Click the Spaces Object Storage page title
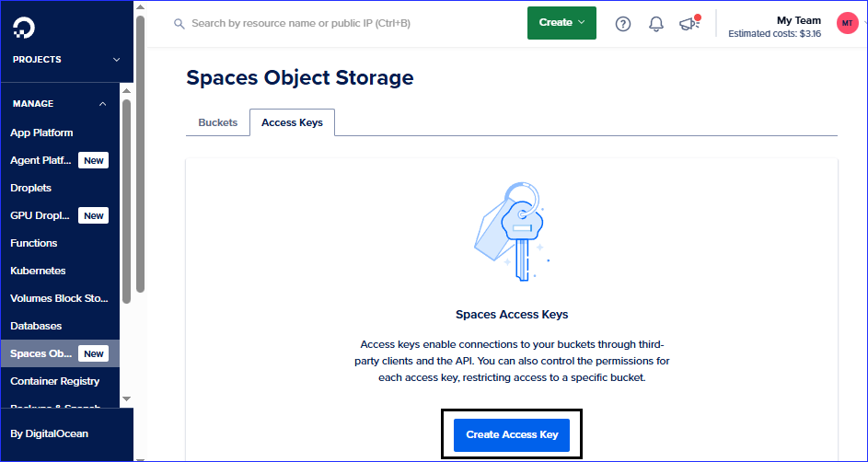Viewport: 868px width, 462px height. 299,77
